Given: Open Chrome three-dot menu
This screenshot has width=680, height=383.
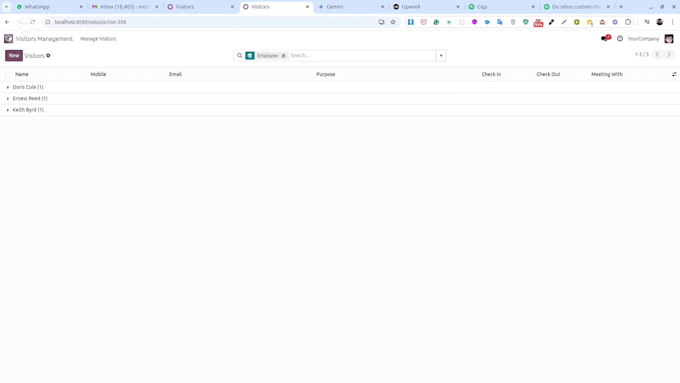Looking at the screenshot, I should pyautogui.click(x=673, y=22).
